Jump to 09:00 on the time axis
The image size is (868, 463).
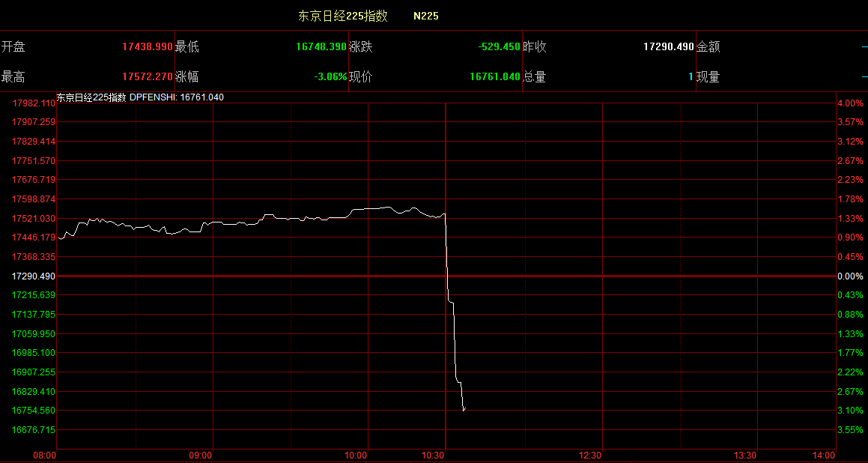201,456
